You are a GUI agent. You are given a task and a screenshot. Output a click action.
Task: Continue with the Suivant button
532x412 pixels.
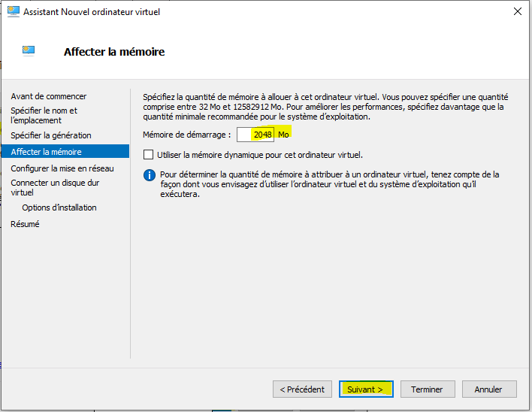click(366, 389)
